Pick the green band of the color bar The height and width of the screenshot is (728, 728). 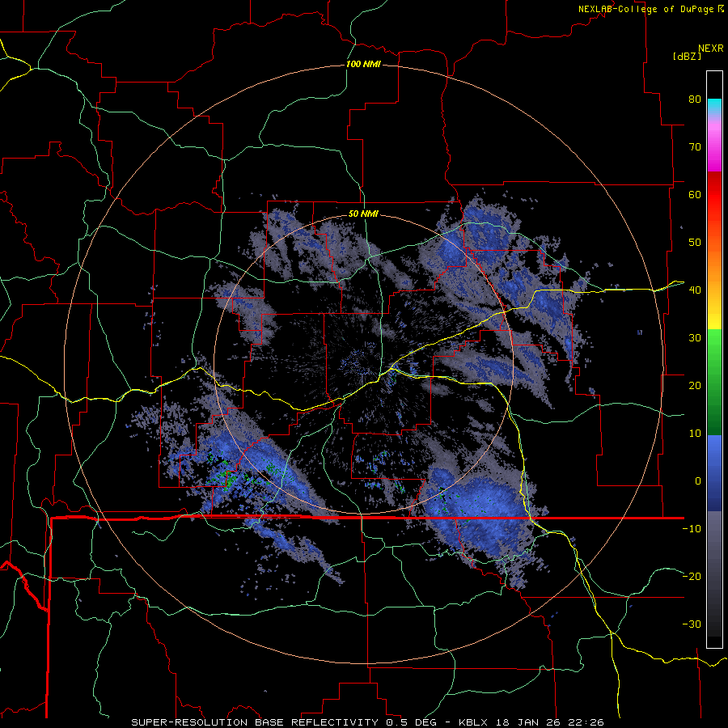[x=714, y=382]
